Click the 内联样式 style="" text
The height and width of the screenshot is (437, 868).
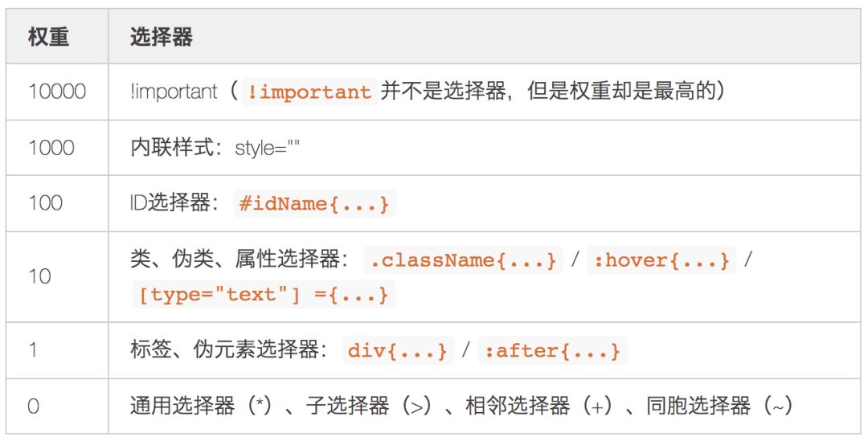point(215,148)
